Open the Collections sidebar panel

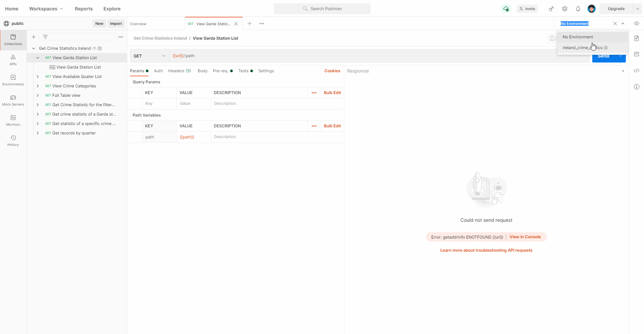tap(13, 40)
